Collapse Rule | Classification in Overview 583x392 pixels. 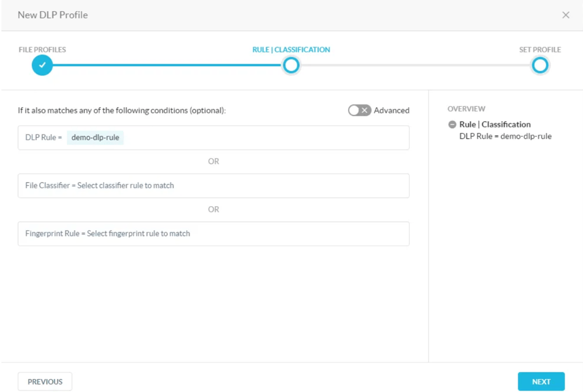click(x=452, y=125)
